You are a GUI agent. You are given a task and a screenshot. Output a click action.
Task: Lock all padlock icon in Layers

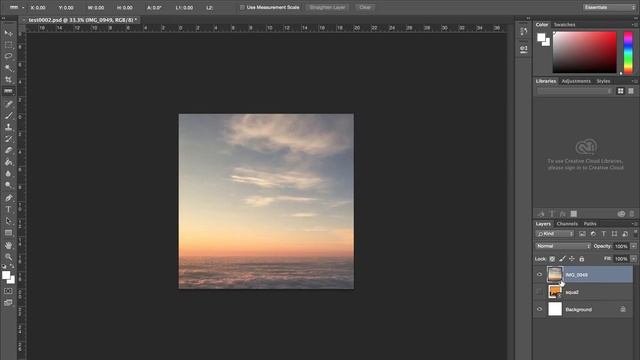[582, 259]
